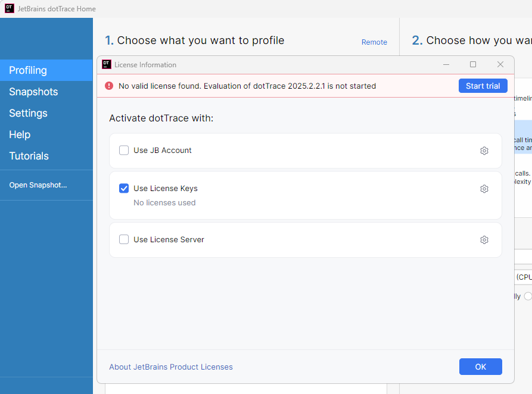Open About JetBrains Product Licenses link
This screenshot has height=394, width=532.
click(x=171, y=367)
